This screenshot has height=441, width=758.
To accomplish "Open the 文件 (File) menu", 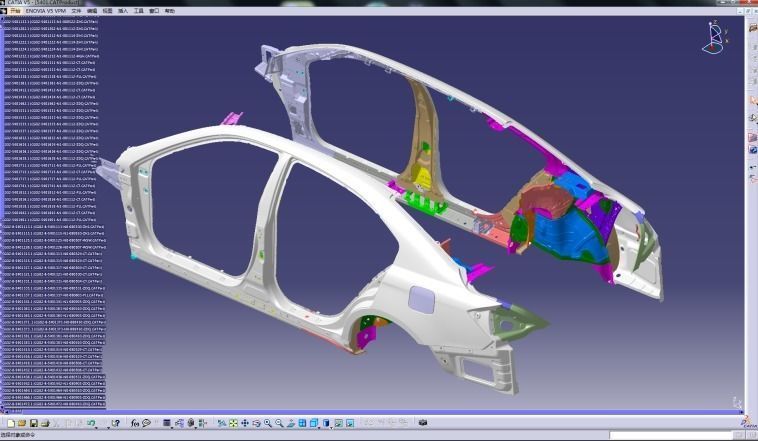I will (76, 11).
